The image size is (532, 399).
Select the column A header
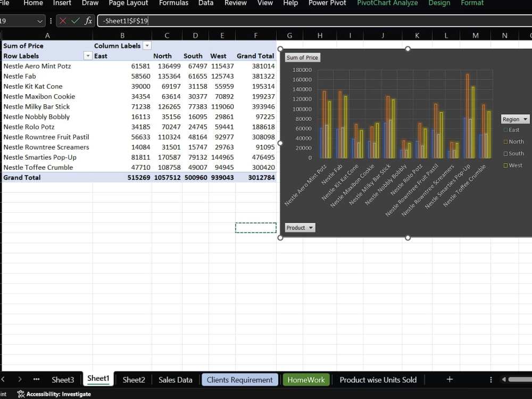[x=47, y=35]
